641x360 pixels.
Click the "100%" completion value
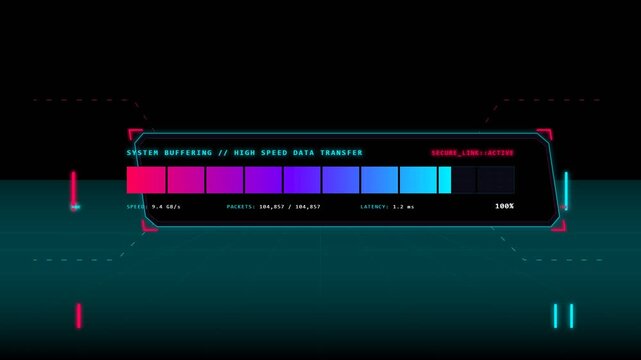(x=504, y=206)
